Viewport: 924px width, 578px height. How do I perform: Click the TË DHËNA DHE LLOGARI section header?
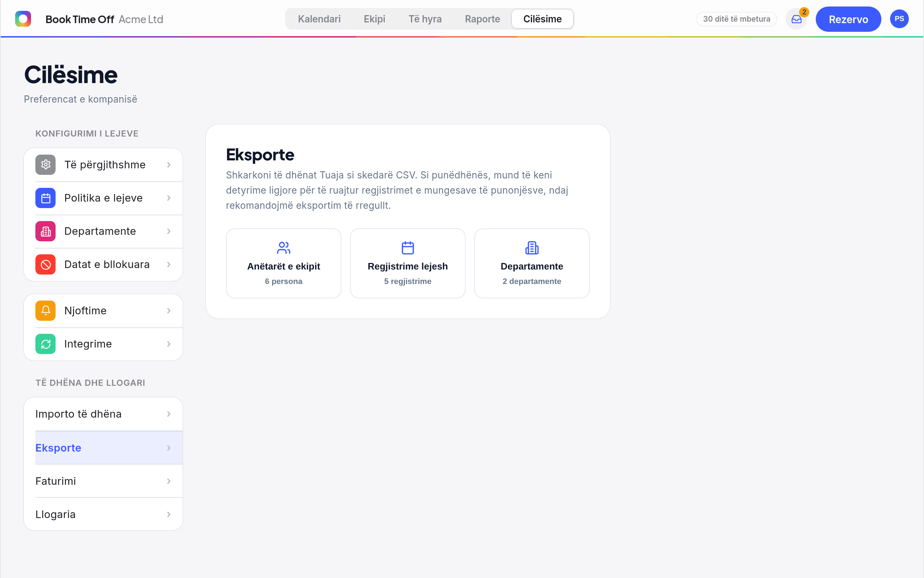[x=90, y=383]
